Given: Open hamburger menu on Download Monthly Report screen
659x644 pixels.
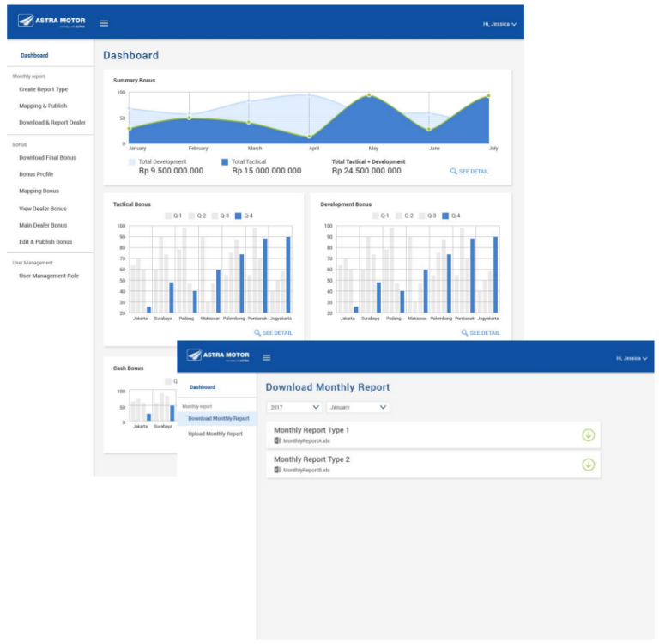Looking at the screenshot, I should (x=267, y=357).
